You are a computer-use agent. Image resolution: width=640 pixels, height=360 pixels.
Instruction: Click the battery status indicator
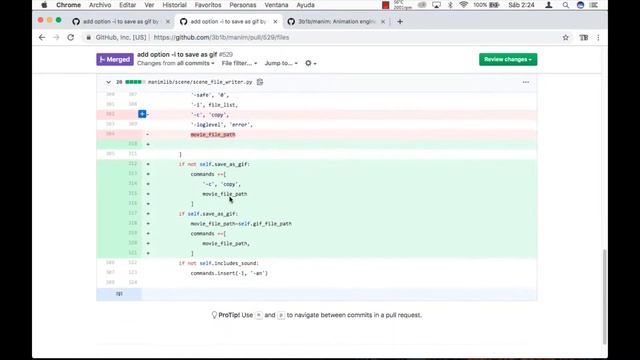487,5
